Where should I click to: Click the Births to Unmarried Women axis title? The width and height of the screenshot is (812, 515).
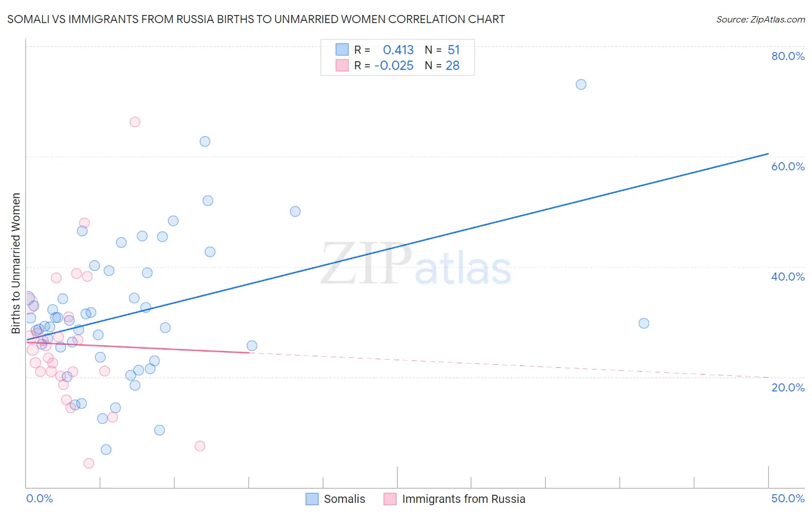click(x=16, y=263)
